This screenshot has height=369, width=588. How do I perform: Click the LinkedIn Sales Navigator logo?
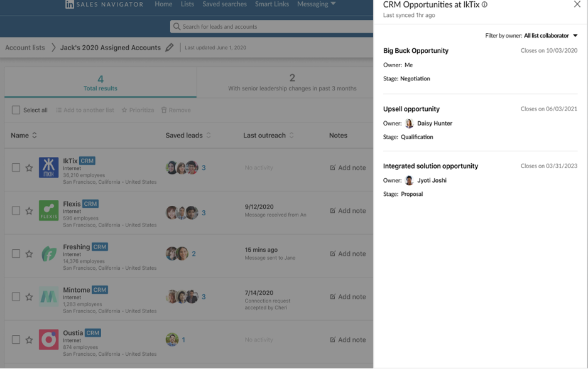pos(104,4)
